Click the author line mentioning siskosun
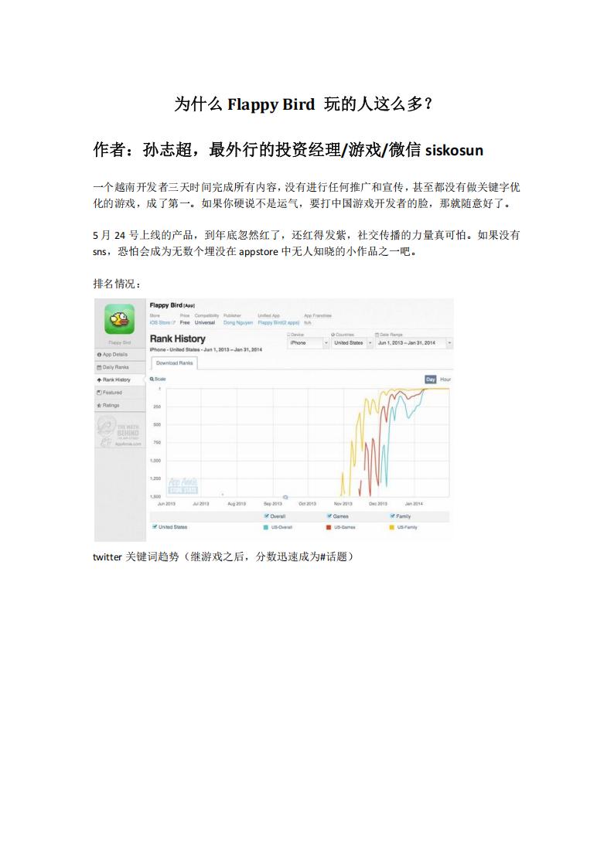This screenshot has width=614, height=868. [x=288, y=149]
